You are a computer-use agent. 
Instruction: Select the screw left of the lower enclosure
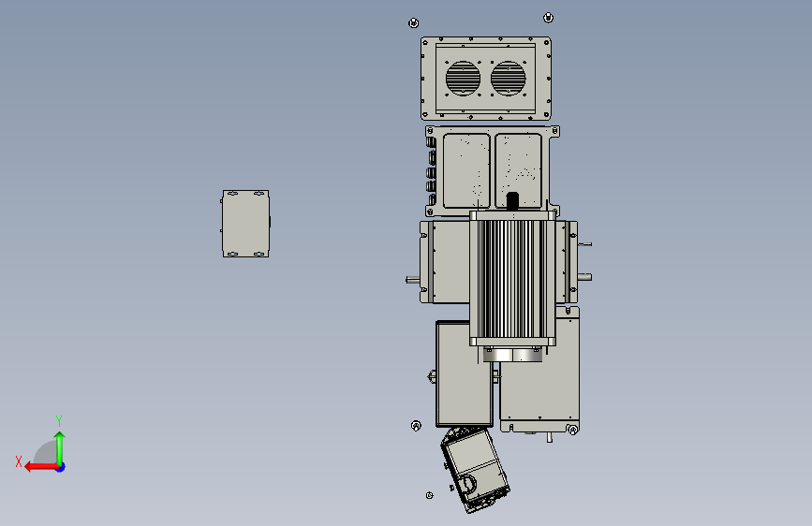click(416, 426)
